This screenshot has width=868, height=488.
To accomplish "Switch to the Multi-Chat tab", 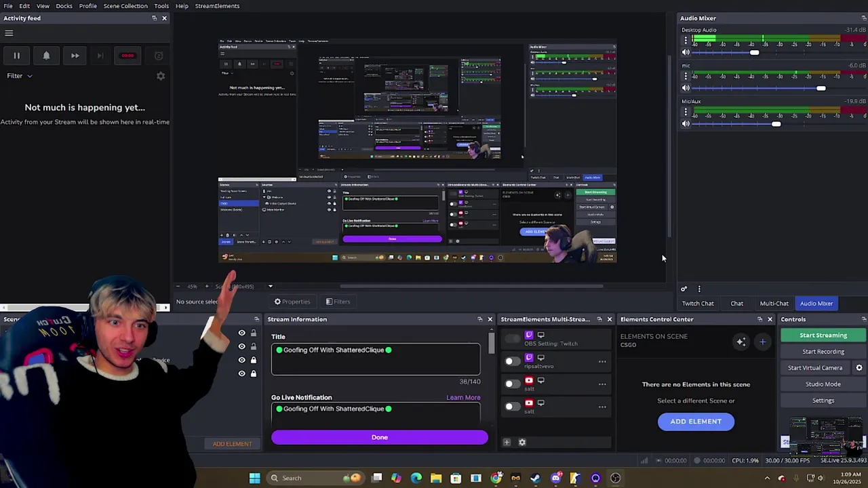I will 774,304.
